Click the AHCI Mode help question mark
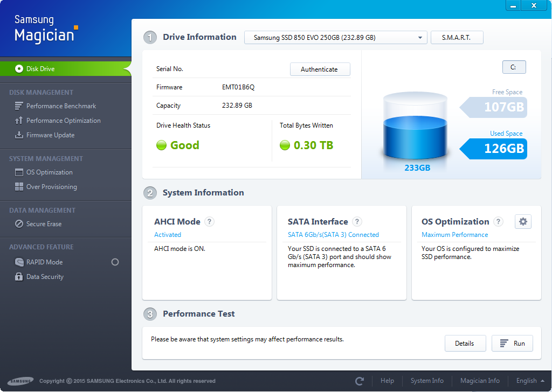Screen dimensions: 552x392 pos(210,222)
